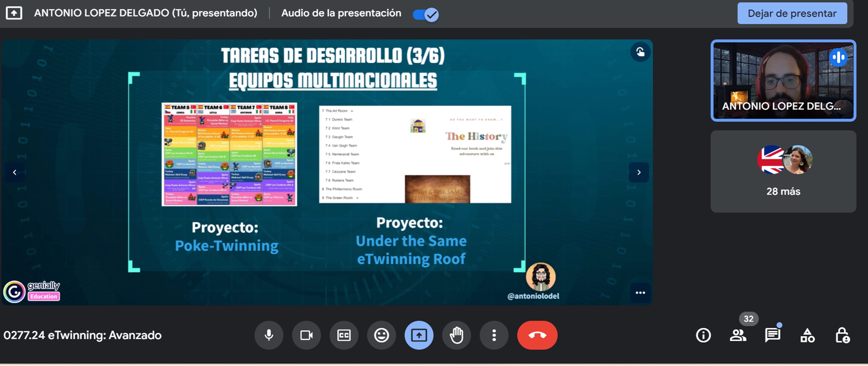Viewport: 868px width, 366px height.
Task: Leave the call with red hang-up button
Action: tap(537, 335)
